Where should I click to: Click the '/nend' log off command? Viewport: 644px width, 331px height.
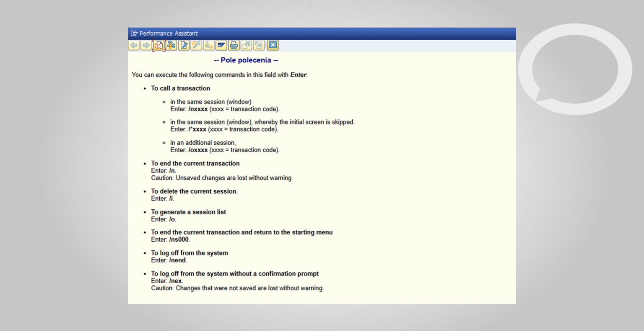pyautogui.click(x=178, y=260)
